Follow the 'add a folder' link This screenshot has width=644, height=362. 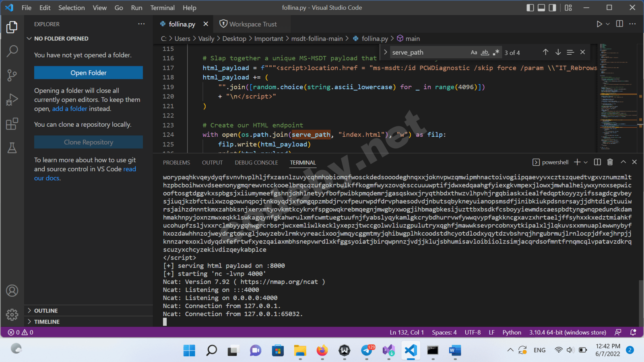(x=70, y=109)
